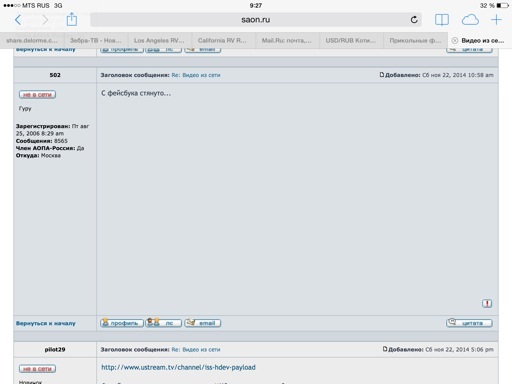Quote 502's post with цитата button
512x384 pixels.
point(469,323)
